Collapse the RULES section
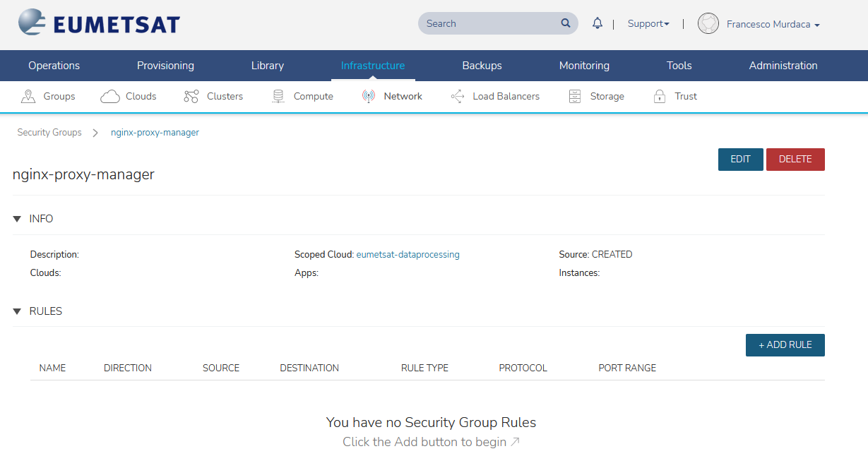The height and width of the screenshot is (468, 868). point(17,311)
